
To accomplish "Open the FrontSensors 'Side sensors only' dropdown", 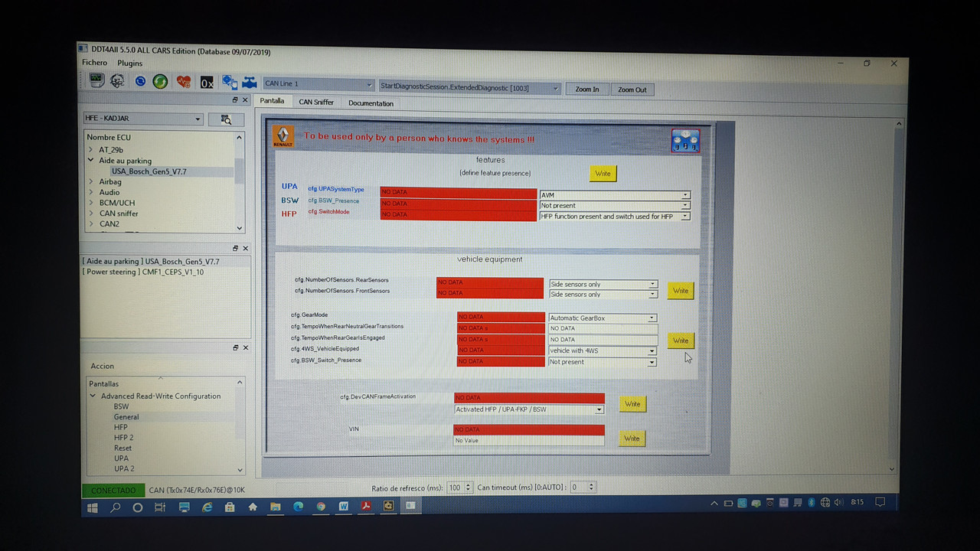I will pos(603,295).
